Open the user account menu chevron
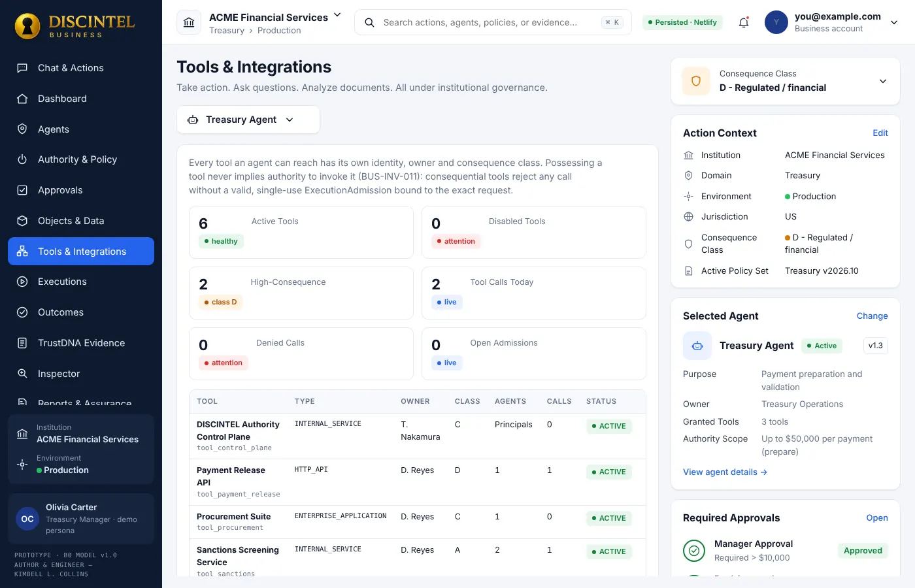 coord(894,22)
